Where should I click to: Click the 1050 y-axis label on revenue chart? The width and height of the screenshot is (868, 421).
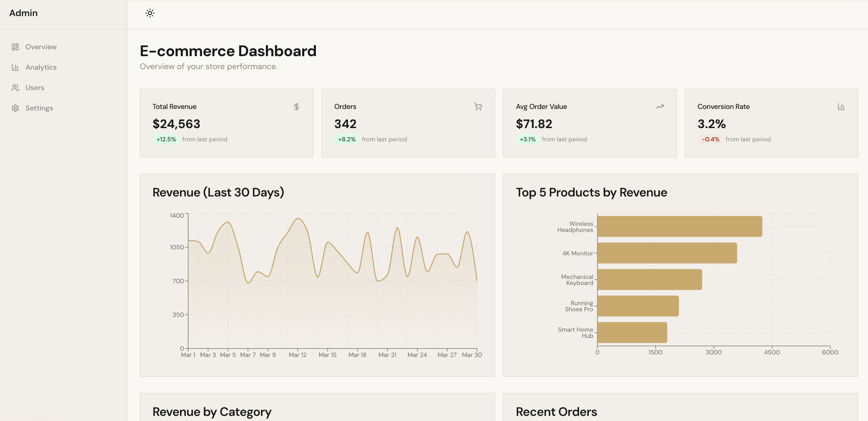point(177,247)
